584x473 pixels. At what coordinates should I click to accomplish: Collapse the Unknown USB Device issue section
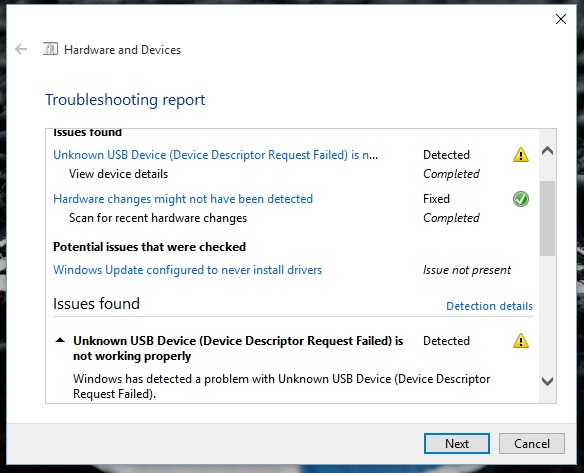point(60,340)
